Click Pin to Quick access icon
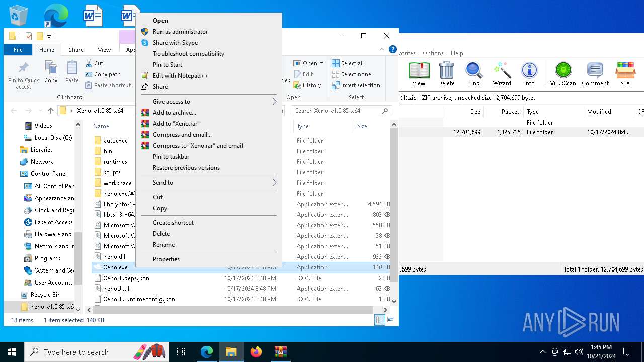644x362 pixels. 23,75
